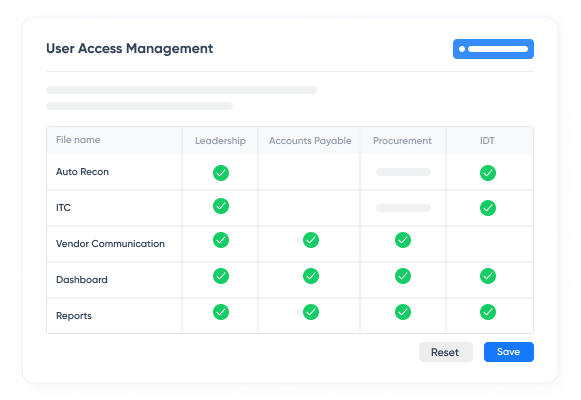Click the Save button
The image size is (581, 400).
[509, 352]
